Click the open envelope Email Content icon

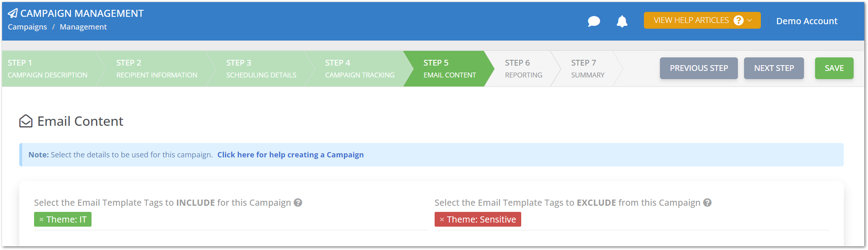coord(26,121)
